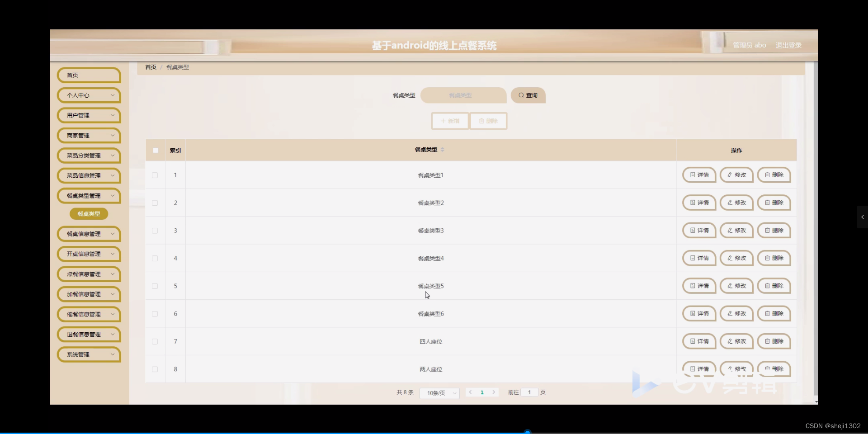The height and width of the screenshot is (434, 868).
Task: Click the 餐桌类型 sub-menu button
Action: (x=88, y=213)
